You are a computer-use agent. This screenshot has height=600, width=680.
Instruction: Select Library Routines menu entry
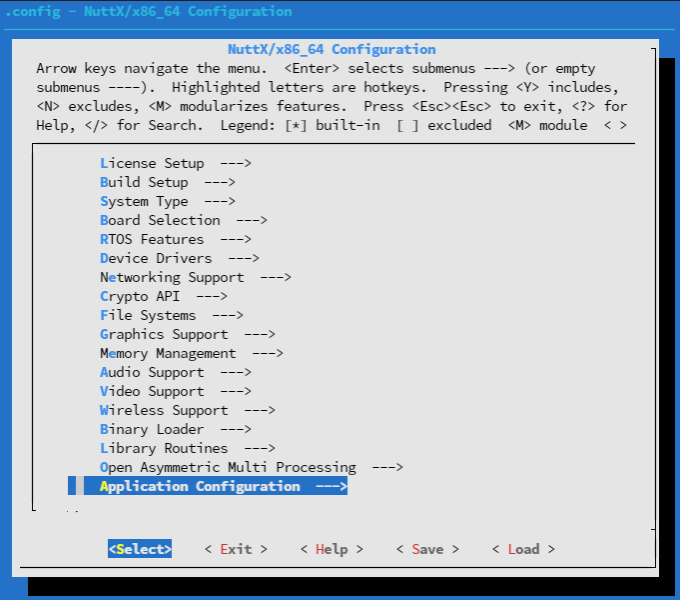(187, 448)
